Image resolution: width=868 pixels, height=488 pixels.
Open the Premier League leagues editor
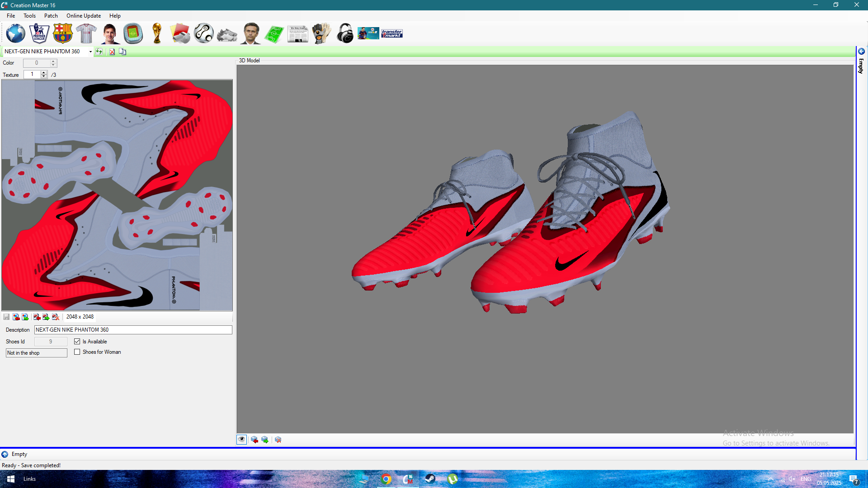coord(39,34)
